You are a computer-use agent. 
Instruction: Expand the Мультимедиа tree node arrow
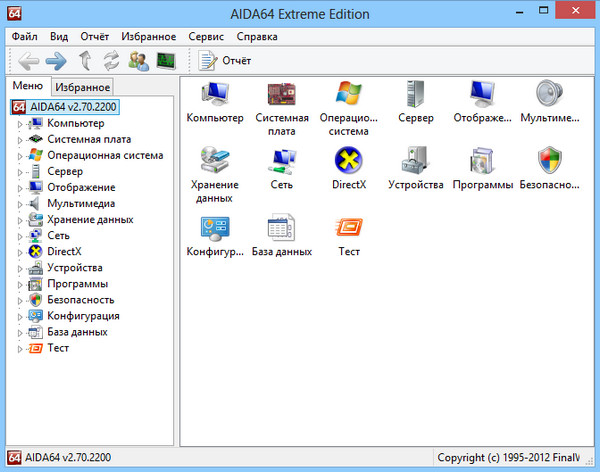pyautogui.click(x=19, y=204)
